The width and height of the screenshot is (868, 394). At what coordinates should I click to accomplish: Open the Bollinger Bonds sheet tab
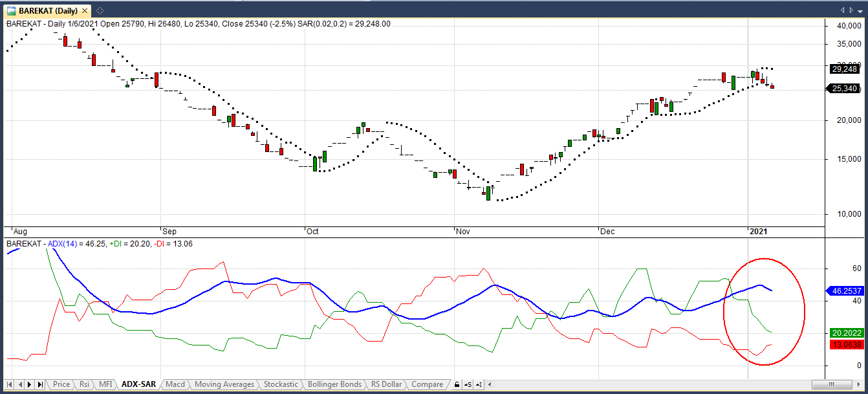(334, 384)
